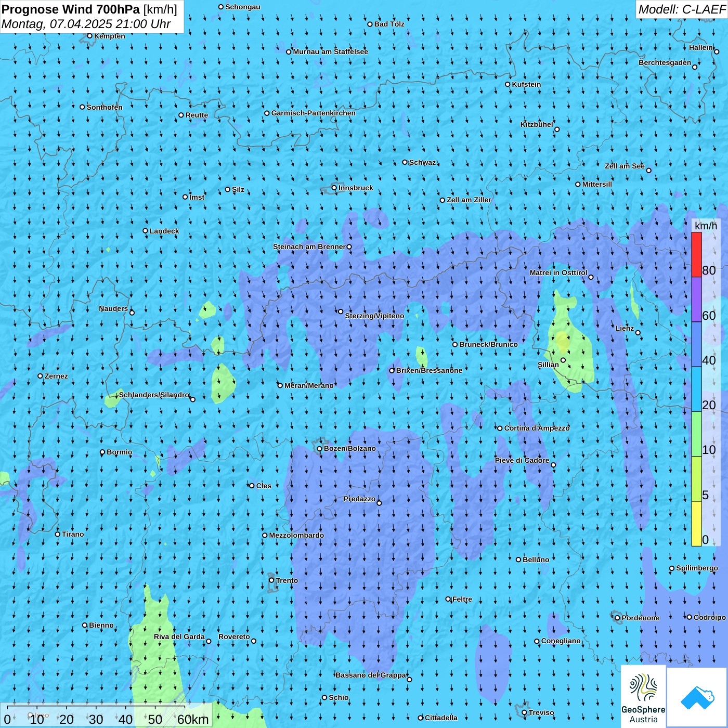Click the Kempten city marker
Image resolution: width=728 pixels, height=728 pixels.
[x=89, y=36]
